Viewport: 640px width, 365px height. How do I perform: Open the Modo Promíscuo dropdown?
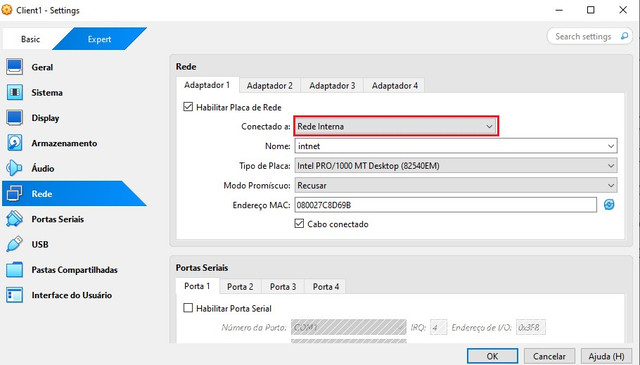(x=456, y=185)
